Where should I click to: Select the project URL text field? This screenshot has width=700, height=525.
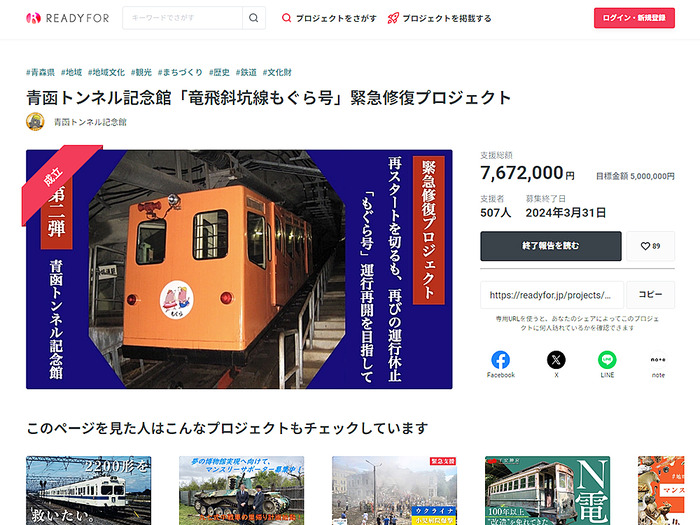point(552,295)
